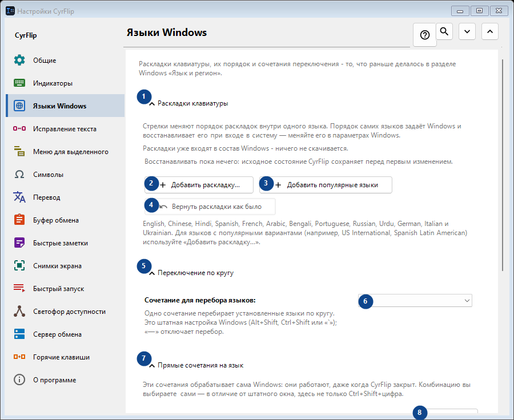Screen dimensions: 514x420
Task: Click the Перевод translate icon
Action: (x=19, y=197)
